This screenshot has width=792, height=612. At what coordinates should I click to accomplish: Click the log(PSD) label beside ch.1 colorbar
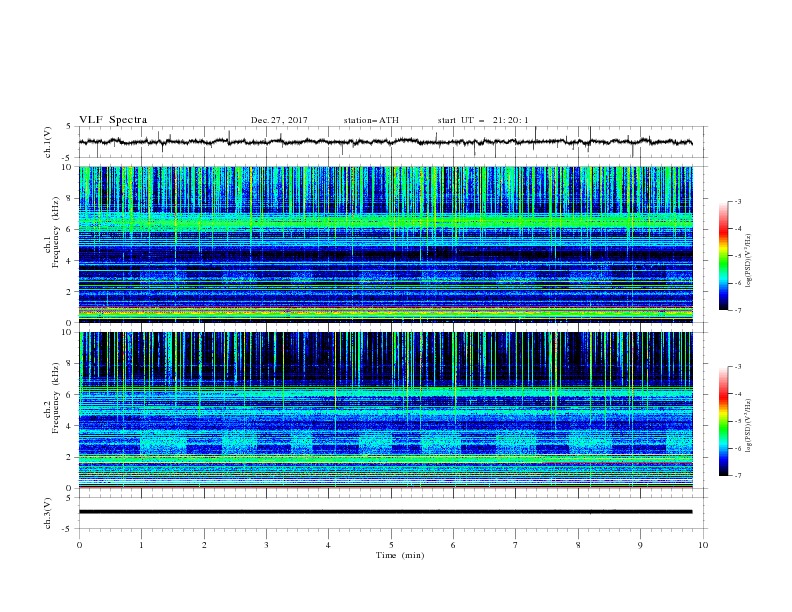click(x=748, y=261)
